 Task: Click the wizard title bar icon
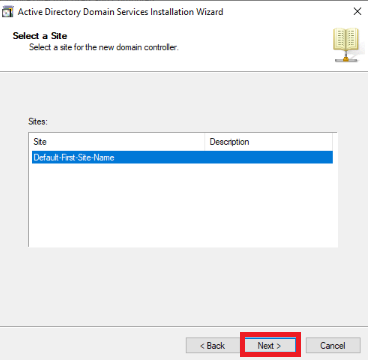point(8,12)
